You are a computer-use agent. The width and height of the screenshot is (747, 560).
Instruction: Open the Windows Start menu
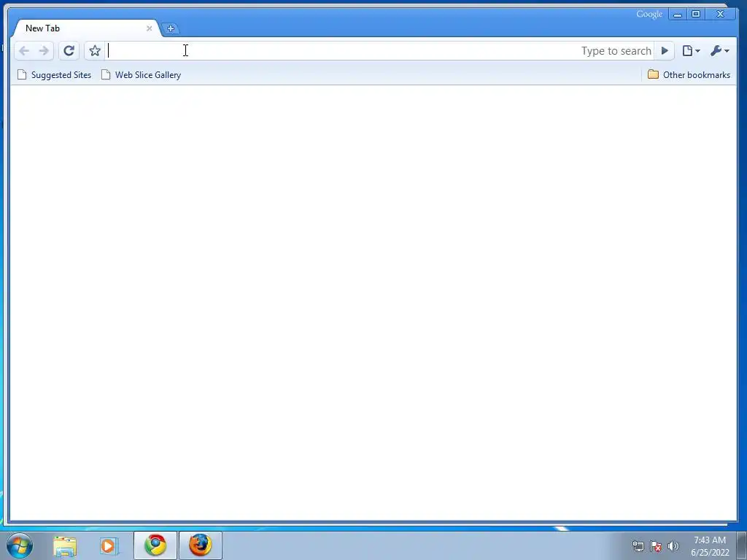click(20, 545)
